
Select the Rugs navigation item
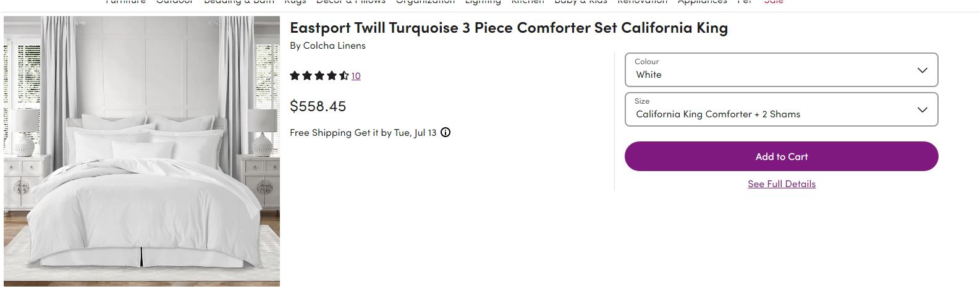click(x=295, y=2)
